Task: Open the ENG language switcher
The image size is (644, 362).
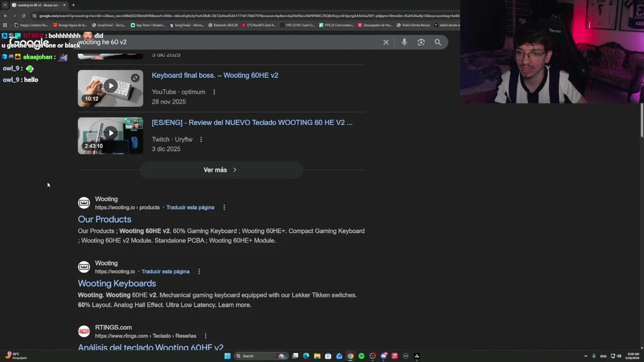Action: pyautogui.click(x=603, y=356)
